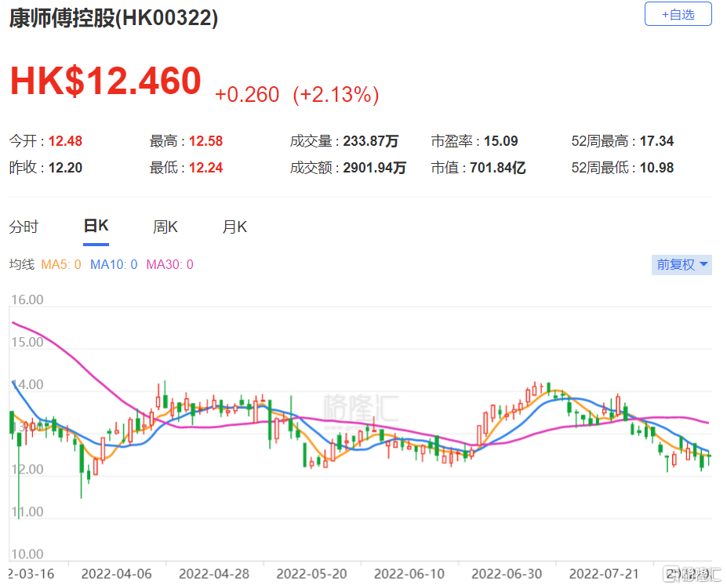Click the 2022-04-06 date axis label
This screenshot has height=588, width=727.
pyautogui.click(x=116, y=574)
